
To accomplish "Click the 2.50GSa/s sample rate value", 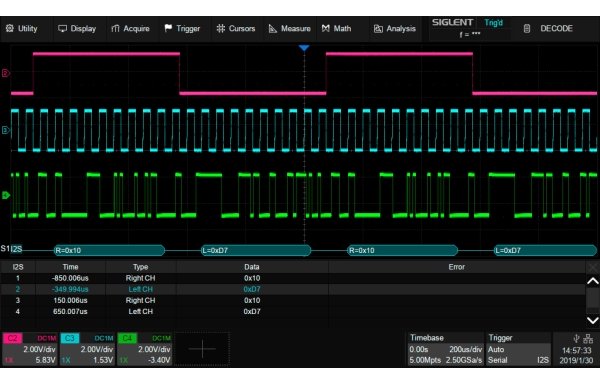I will click(x=464, y=360).
